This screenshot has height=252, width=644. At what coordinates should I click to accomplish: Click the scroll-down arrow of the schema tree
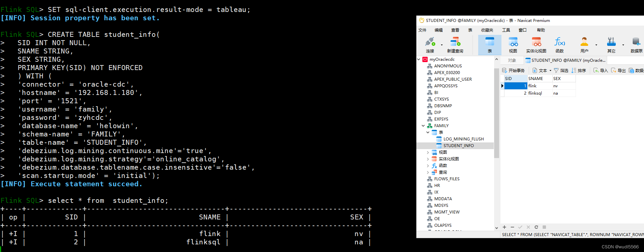point(496,228)
